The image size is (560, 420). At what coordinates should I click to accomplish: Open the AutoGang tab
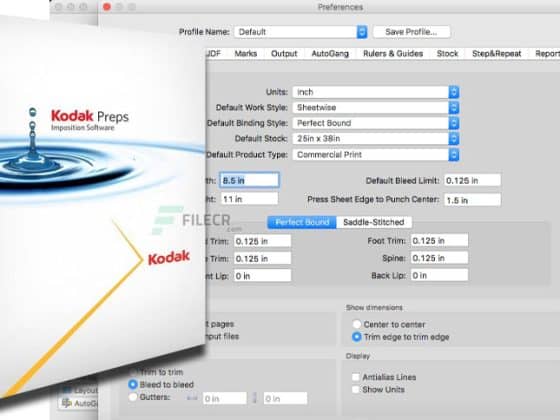[330, 54]
